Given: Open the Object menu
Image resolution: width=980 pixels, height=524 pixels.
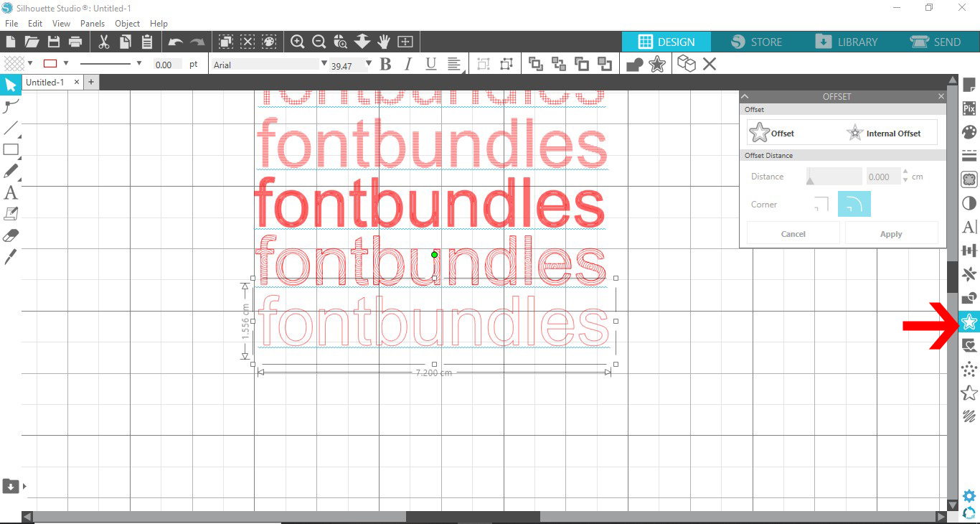Looking at the screenshot, I should pyautogui.click(x=128, y=24).
